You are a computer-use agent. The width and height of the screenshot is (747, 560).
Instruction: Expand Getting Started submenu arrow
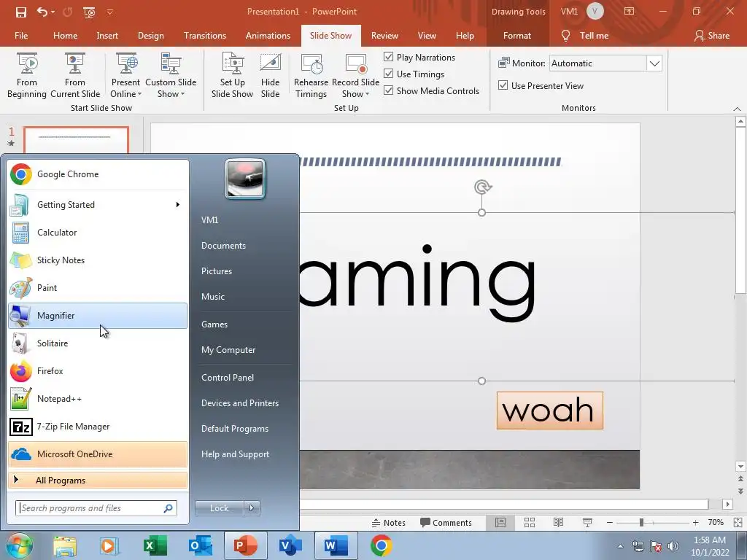177,205
